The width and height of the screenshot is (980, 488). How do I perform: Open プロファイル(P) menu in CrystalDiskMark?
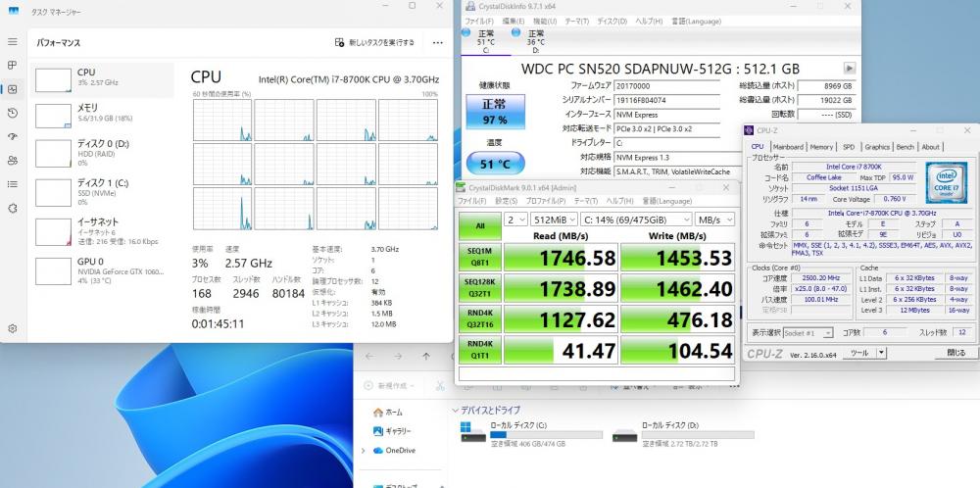pyautogui.click(x=546, y=201)
